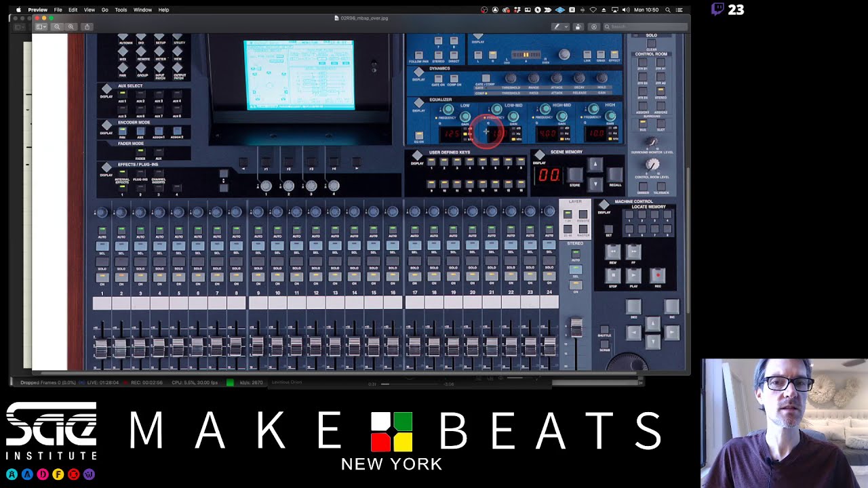
Task: Click Zoom Out magnifier in Preview toolbar
Action: click(57, 26)
